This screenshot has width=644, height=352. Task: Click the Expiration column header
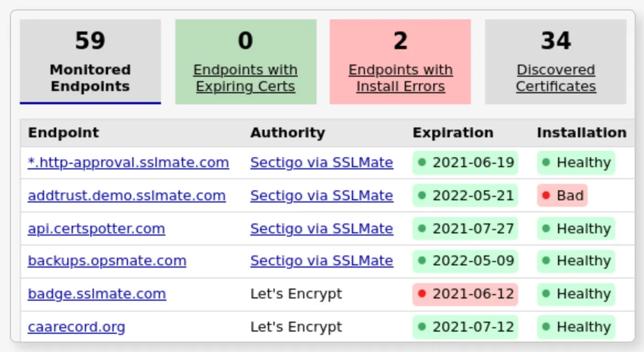pyautogui.click(x=453, y=133)
